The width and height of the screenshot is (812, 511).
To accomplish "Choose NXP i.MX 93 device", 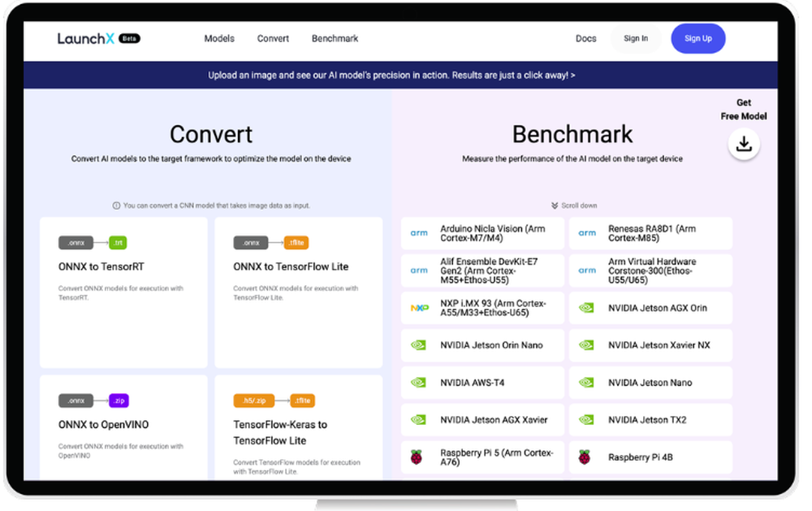I will (482, 308).
